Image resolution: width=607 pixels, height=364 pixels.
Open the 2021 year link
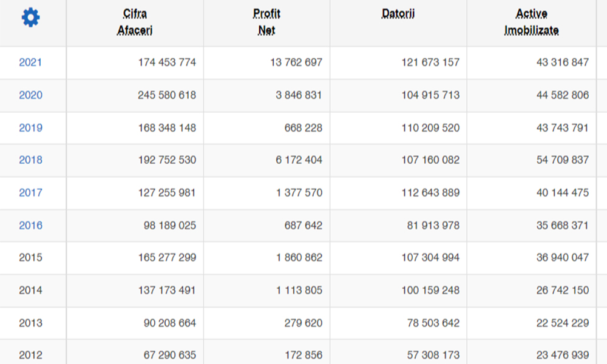tap(30, 62)
